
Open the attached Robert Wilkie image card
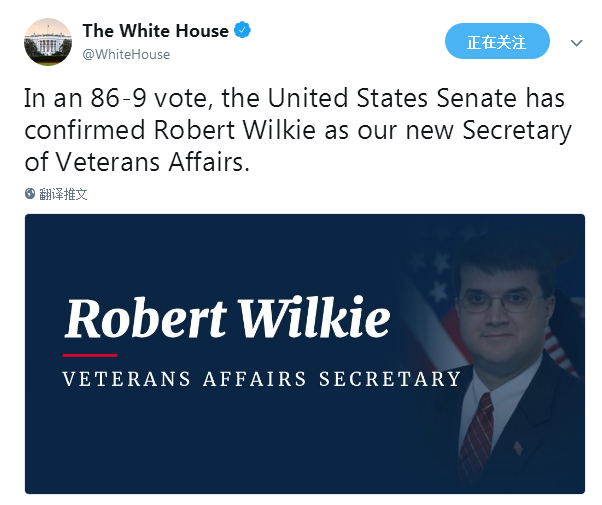(305, 354)
